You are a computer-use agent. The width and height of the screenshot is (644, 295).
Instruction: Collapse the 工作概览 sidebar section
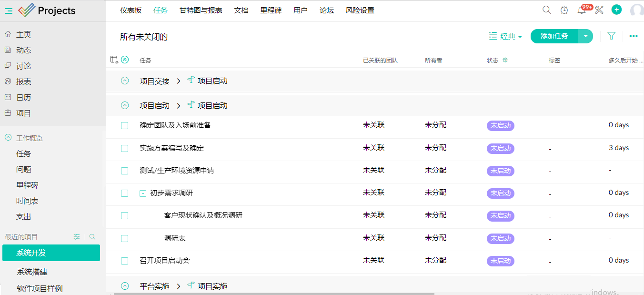click(8, 137)
